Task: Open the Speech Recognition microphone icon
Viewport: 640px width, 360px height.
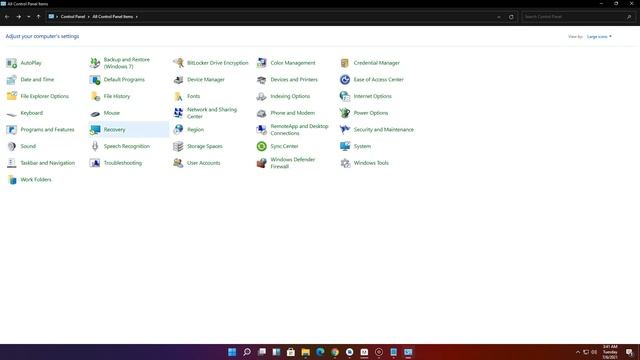Action: [95, 146]
